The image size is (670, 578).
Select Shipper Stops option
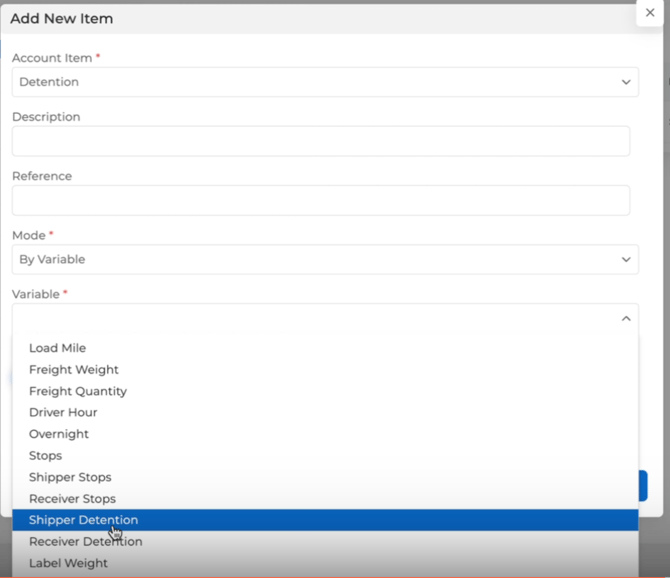70,477
